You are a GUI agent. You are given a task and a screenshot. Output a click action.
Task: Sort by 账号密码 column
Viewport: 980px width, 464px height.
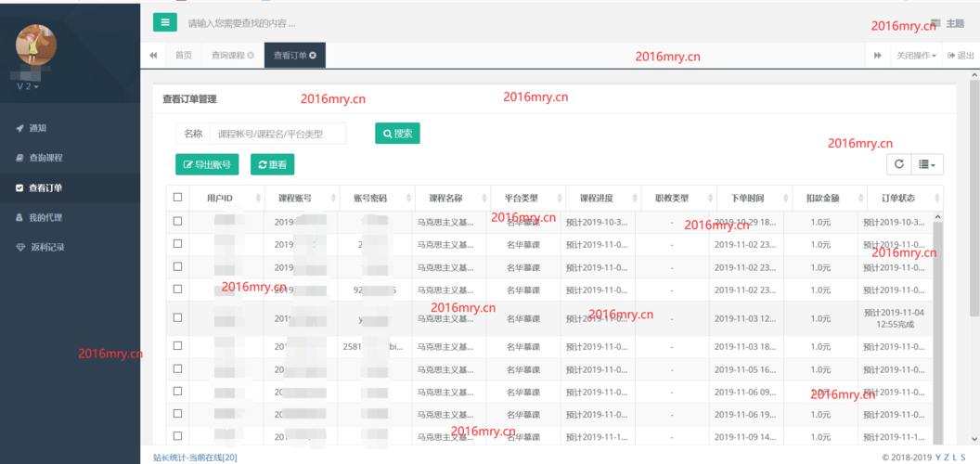click(x=377, y=199)
